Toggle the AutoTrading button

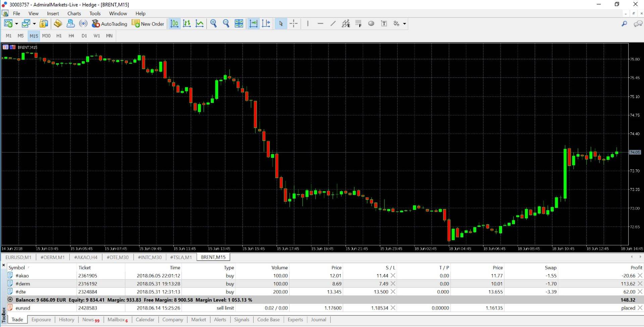pyautogui.click(x=110, y=24)
